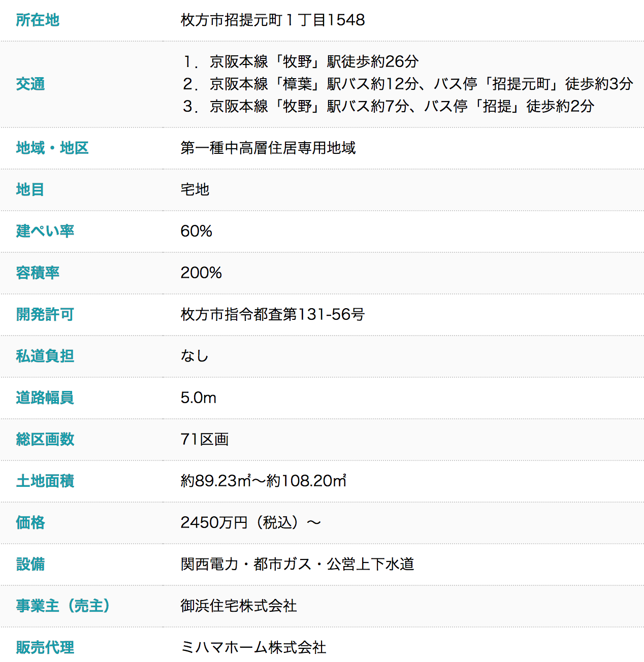
Task: Click the 建ぺい率 value 60%
Action: [197, 231]
